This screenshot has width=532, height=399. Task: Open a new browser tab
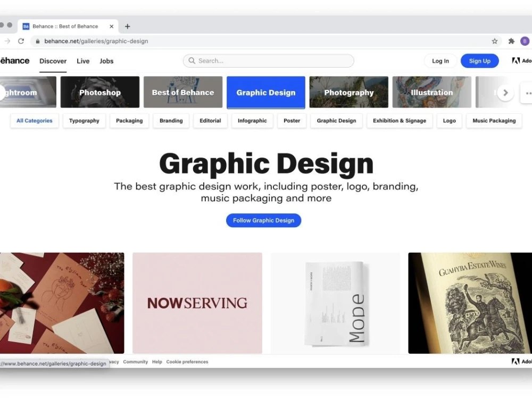[x=127, y=26]
